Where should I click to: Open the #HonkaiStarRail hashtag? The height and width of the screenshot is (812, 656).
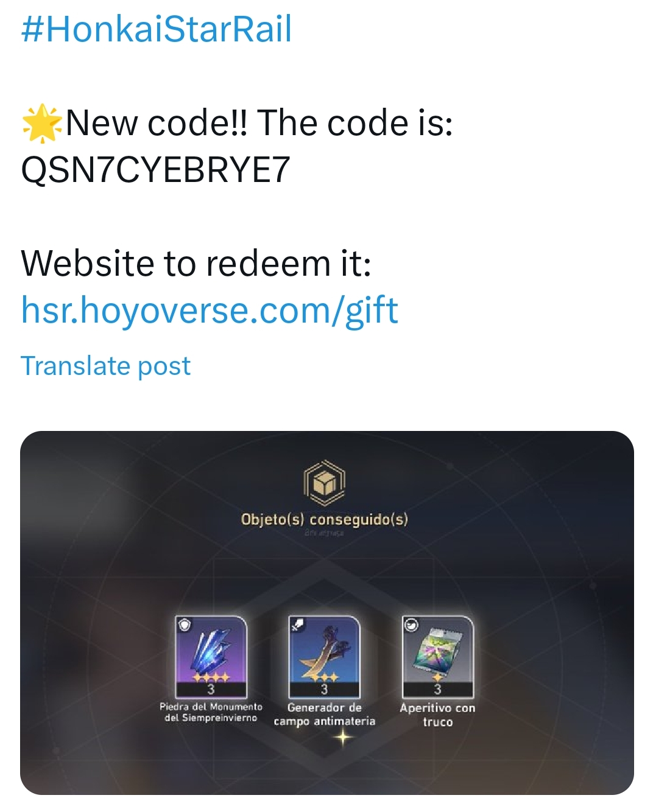(157, 29)
